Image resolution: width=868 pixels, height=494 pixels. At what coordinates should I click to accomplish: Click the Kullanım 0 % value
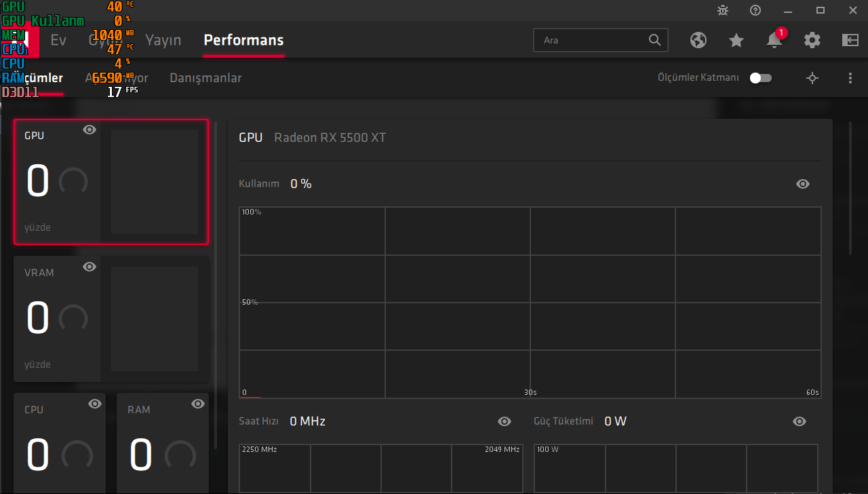click(x=301, y=184)
